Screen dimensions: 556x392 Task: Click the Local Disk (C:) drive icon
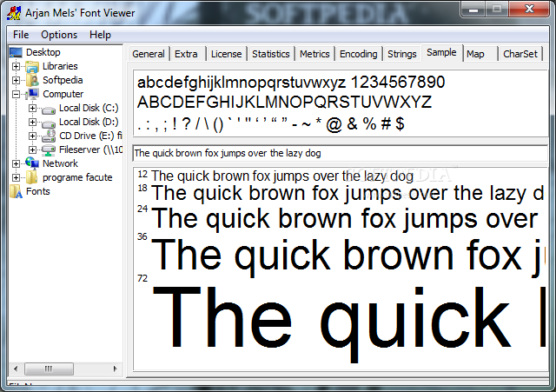pyautogui.click(x=49, y=109)
